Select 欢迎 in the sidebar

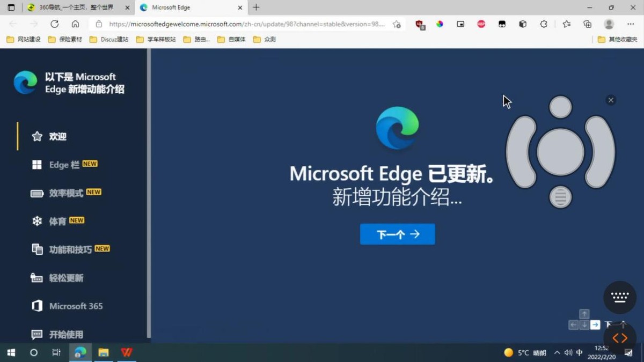(49, 136)
